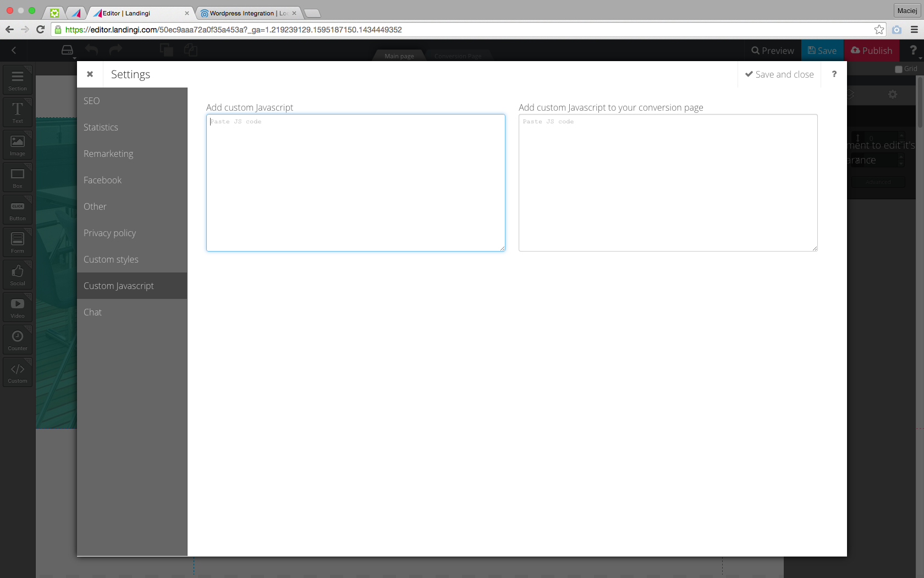Click the Maciej profile button
The height and width of the screenshot is (578, 924).
907,10
